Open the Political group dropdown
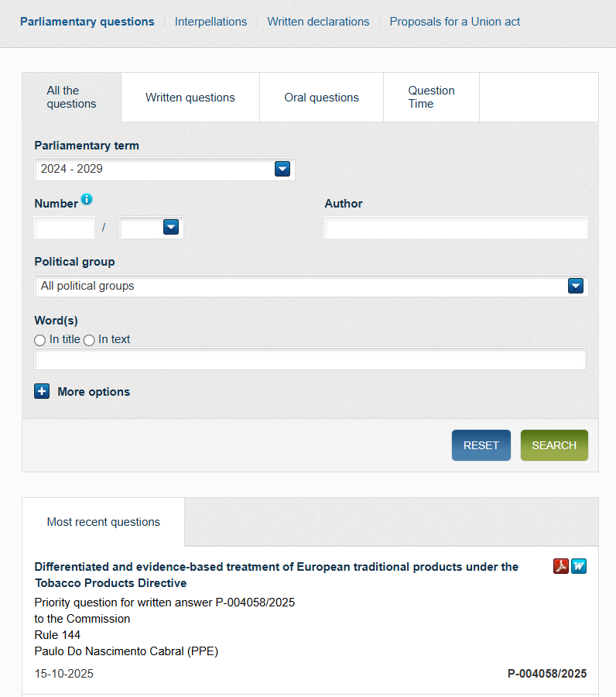The width and height of the screenshot is (616, 697). point(575,286)
